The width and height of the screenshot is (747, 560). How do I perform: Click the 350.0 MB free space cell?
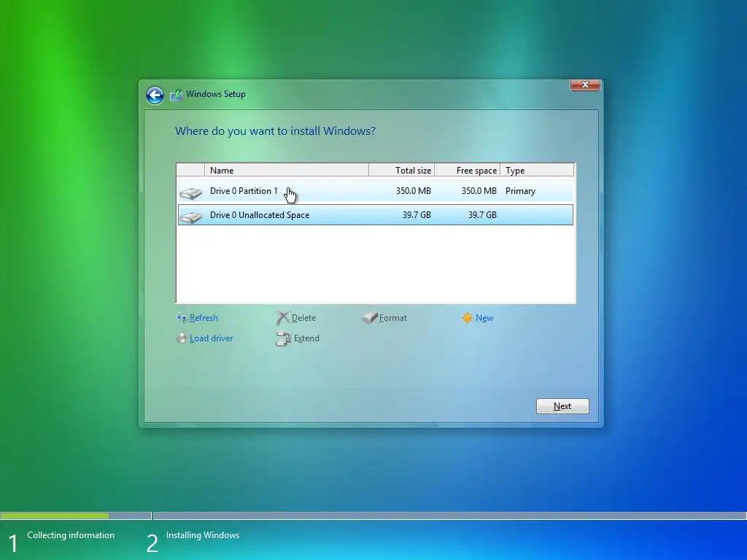tap(479, 191)
